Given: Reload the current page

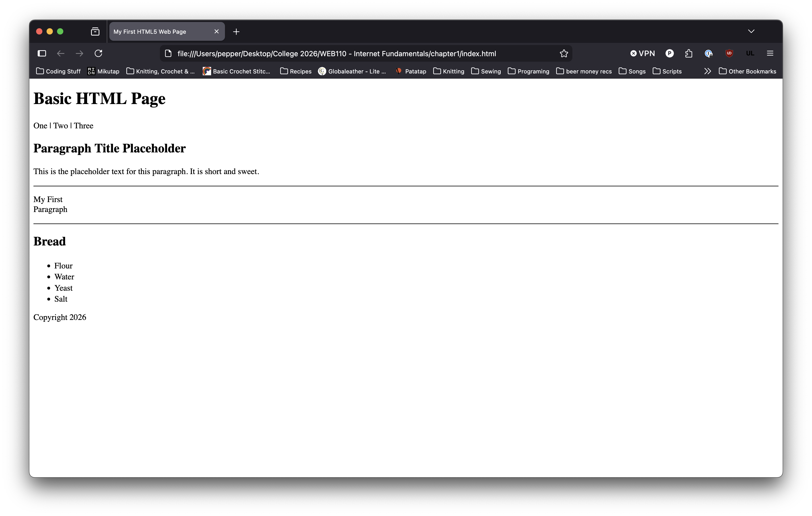Looking at the screenshot, I should point(98,53).
